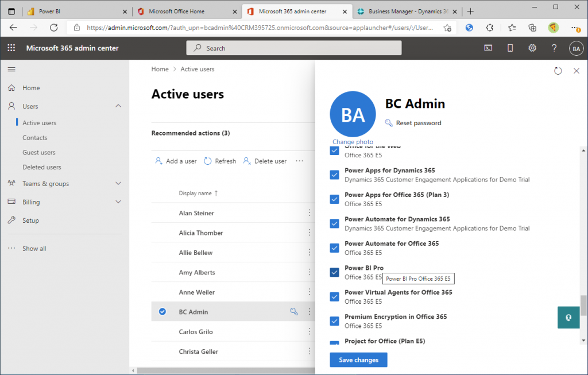Open the BA account avatar menu
588x375 pixels.
tap(577, 48)
